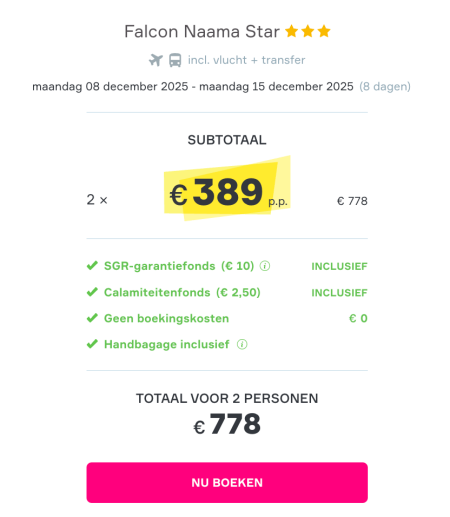Click the third gold star rating
Viewport: 450px width, 517px height.
pos(324,31)
